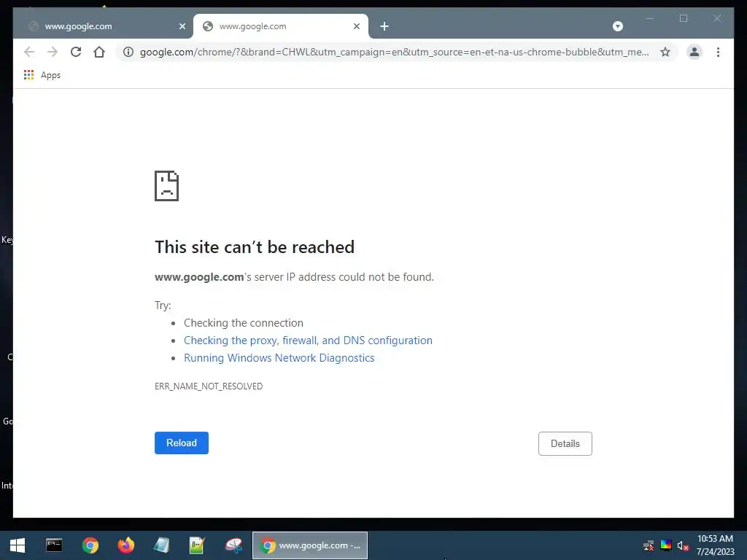Screen dimensions: 747x560
Task: Click the blue Reload button
Action: pyautogui.click(x=182, y=443)
